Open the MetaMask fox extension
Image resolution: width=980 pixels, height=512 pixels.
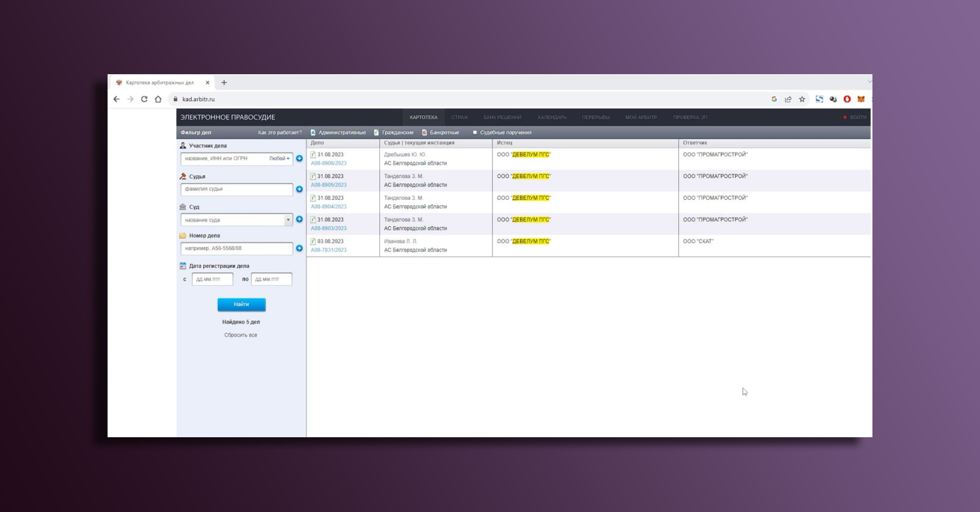coord(861,99)
